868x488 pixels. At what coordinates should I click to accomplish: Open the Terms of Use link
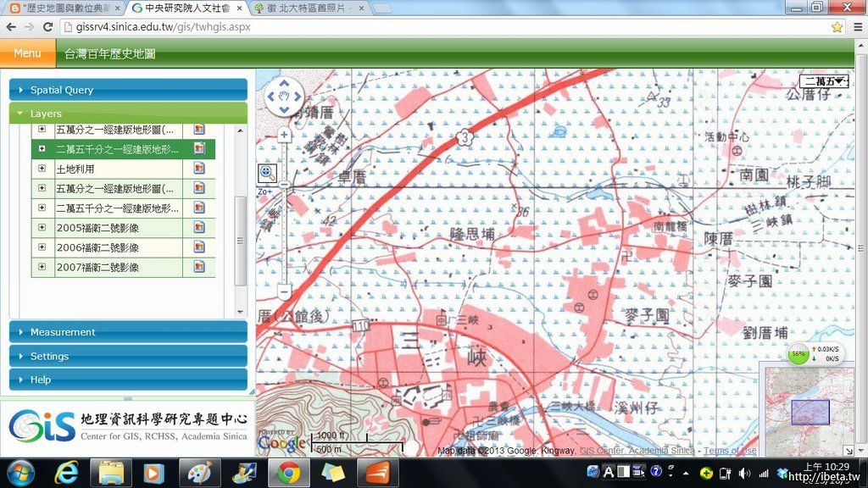[x=729, y=451]
